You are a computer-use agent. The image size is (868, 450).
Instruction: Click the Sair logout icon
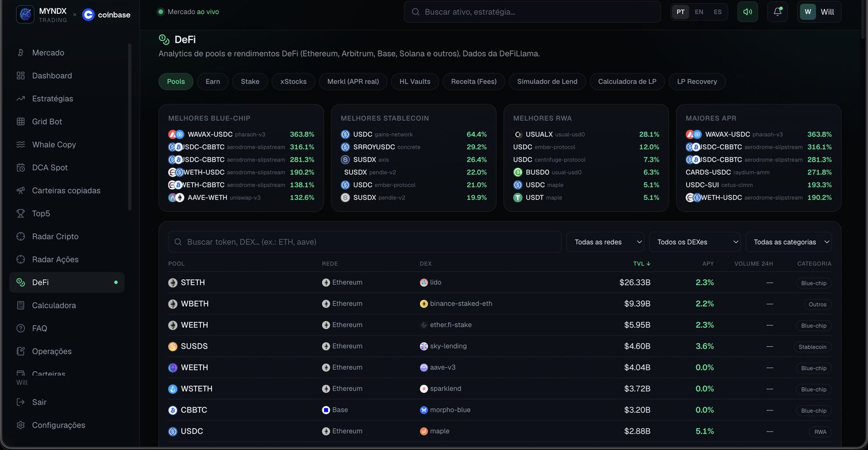pos(21,402)
